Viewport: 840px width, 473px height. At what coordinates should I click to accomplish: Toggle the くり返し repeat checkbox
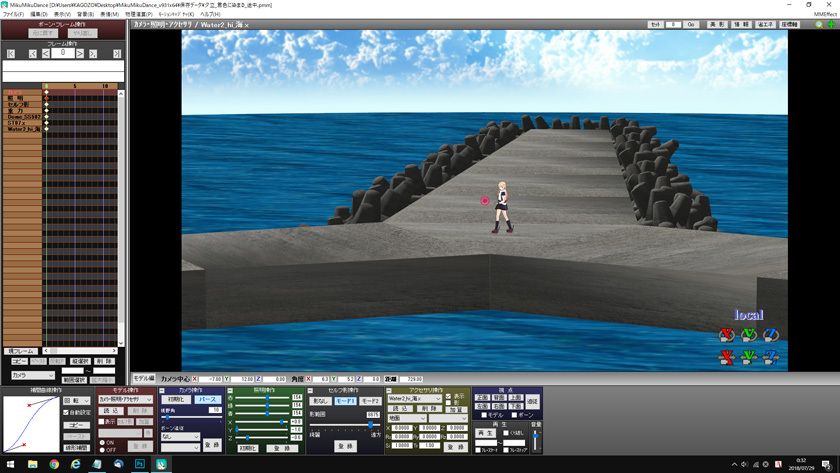506,433
